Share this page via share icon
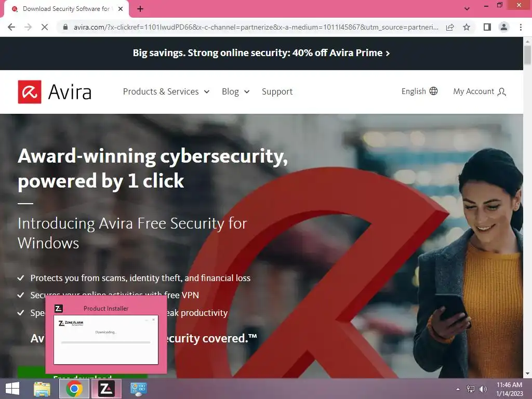This screenshot has width=532, height=399. point(450,27)
